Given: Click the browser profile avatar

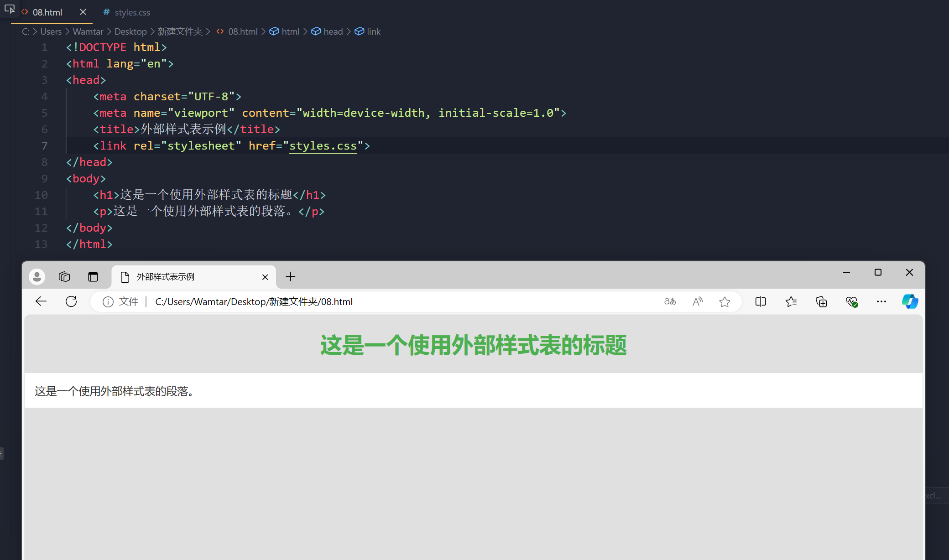Looking at the screenshot, I should [x=36, y=276].
